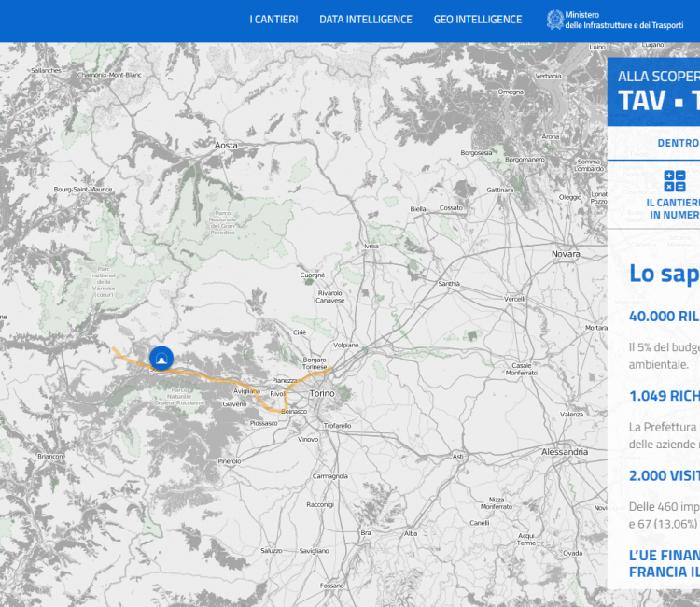The image size is (700, 607).
Task: Select the DENTRO tab in side panel
Action: click(679, 143)
